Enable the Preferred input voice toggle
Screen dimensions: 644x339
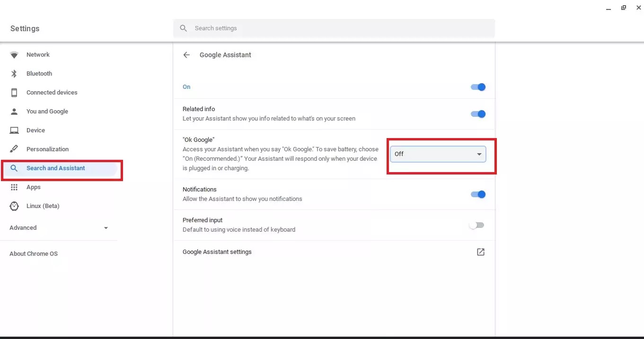476,225
